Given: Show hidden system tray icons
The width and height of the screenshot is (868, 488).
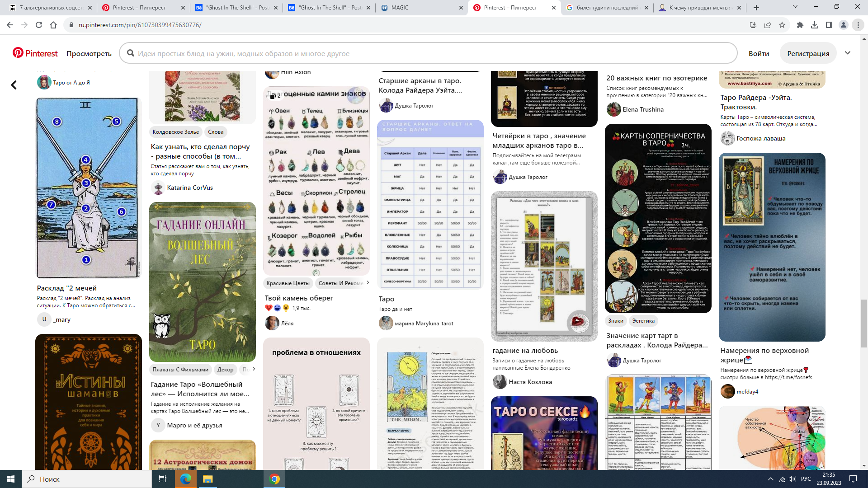Looking at the screenshot, I should tap(770, 479).
